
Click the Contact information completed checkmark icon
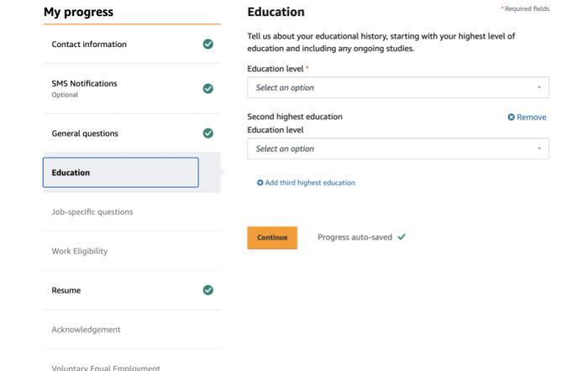tap(208, 44)
